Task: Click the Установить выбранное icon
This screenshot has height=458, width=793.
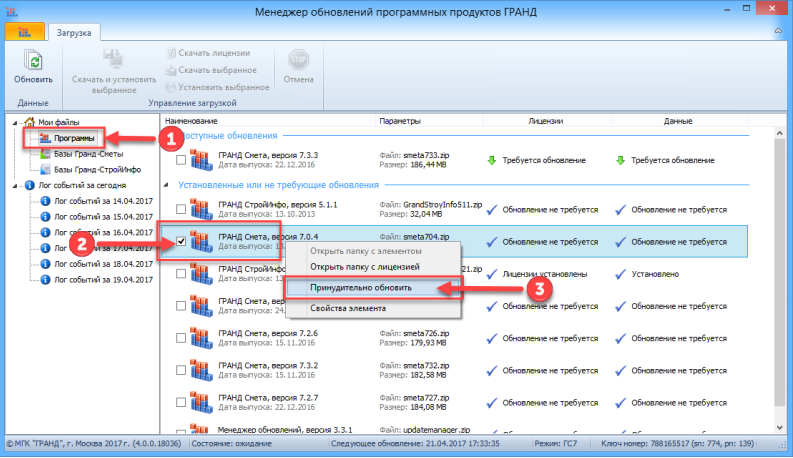Action: (x=171, y=87)
